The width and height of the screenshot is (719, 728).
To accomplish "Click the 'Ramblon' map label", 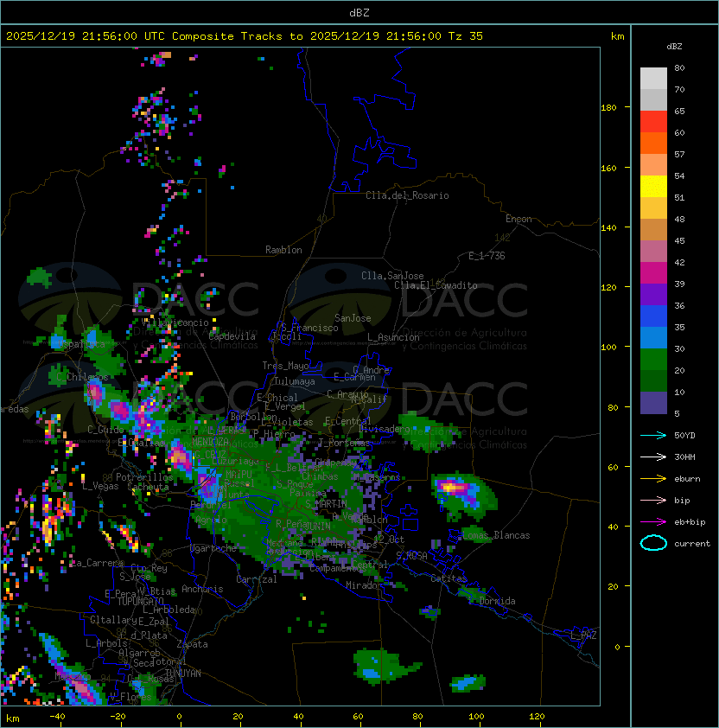I will coord(283,250).
